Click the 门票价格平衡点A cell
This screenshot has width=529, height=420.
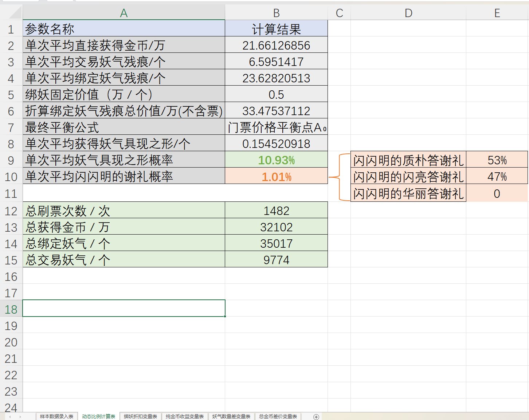pyautogui.click(x=276, y=127)
